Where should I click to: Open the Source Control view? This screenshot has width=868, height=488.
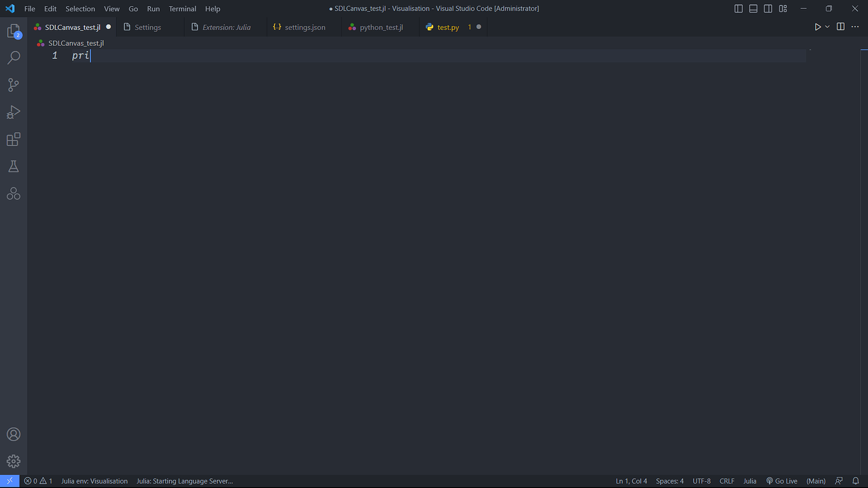[13, 85]
